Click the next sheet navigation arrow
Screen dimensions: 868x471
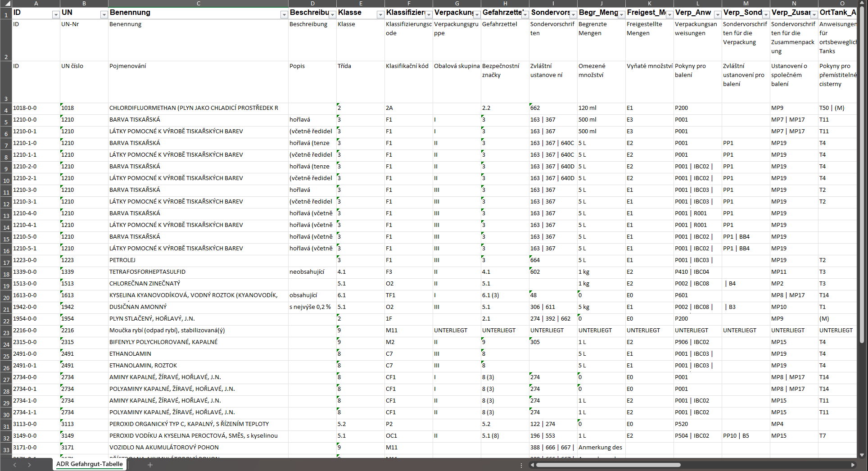click(x=29, y=465)
